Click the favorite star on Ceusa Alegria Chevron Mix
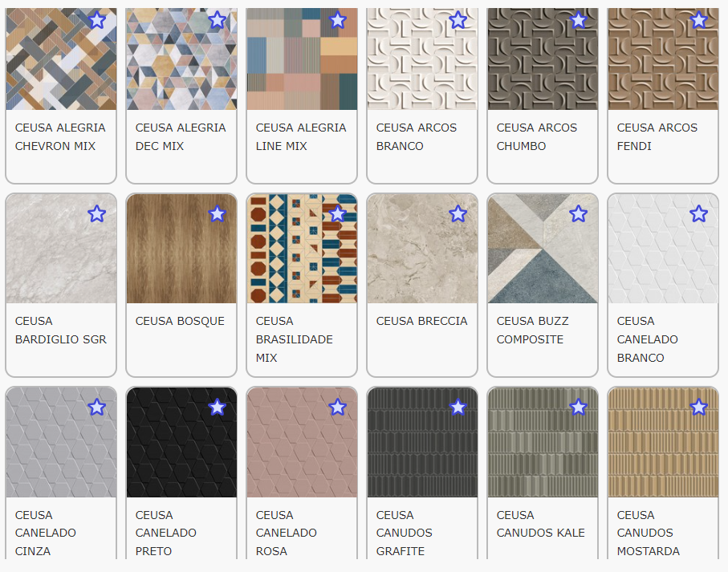Screen dimensions: 728x572 click(96, 20)
